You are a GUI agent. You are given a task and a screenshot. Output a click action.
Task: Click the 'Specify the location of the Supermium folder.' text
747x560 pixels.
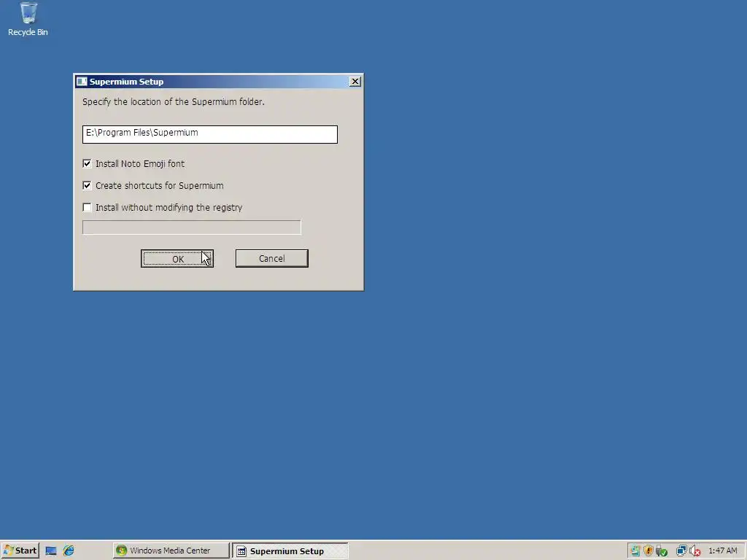(174, 102)
